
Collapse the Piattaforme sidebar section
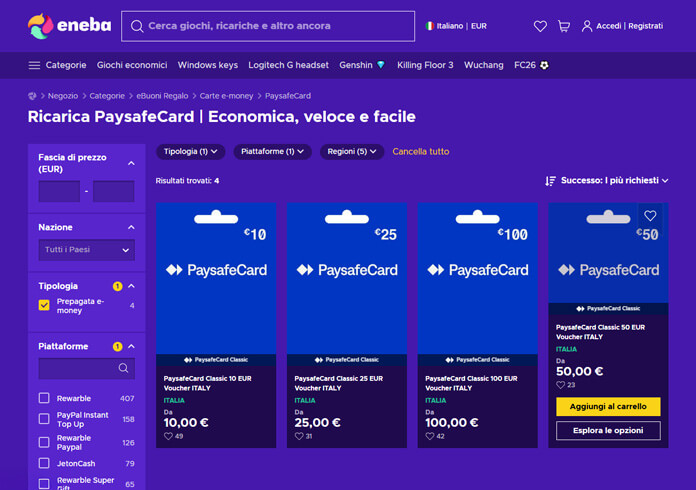(x=131, y=346)
